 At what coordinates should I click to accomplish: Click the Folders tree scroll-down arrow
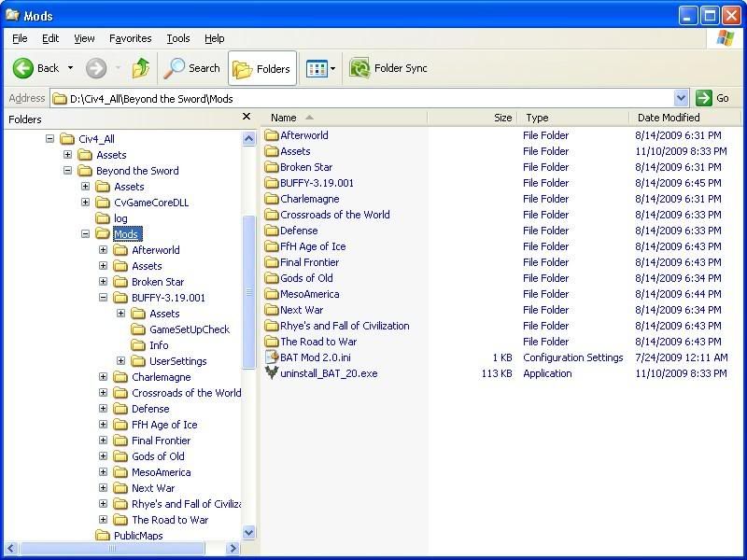click(248, 532)
